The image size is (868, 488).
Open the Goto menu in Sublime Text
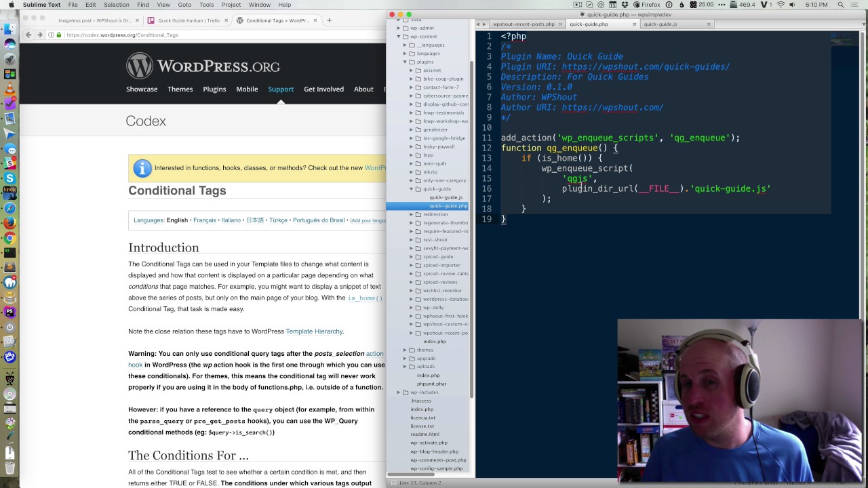[x=184, y=5]
